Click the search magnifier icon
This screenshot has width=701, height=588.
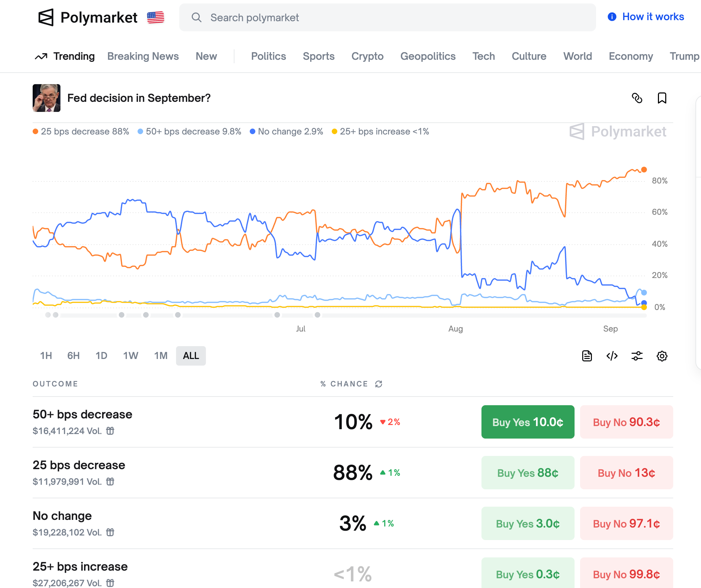point(197,17)
